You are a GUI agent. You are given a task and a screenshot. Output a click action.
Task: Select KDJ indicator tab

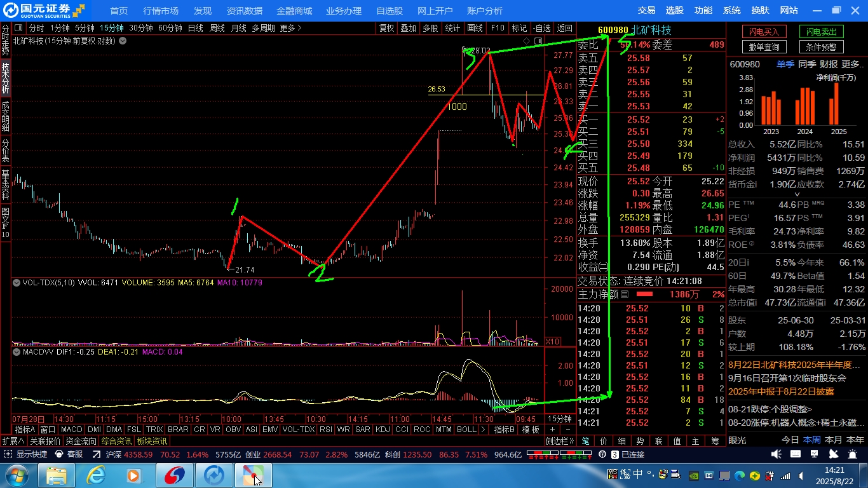(383, 430)
